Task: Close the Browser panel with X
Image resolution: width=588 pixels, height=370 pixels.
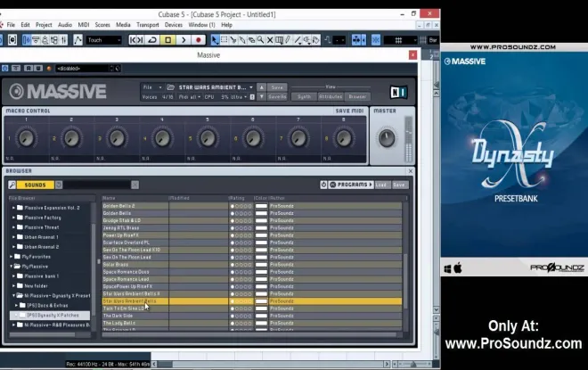Action: point(410,171)
